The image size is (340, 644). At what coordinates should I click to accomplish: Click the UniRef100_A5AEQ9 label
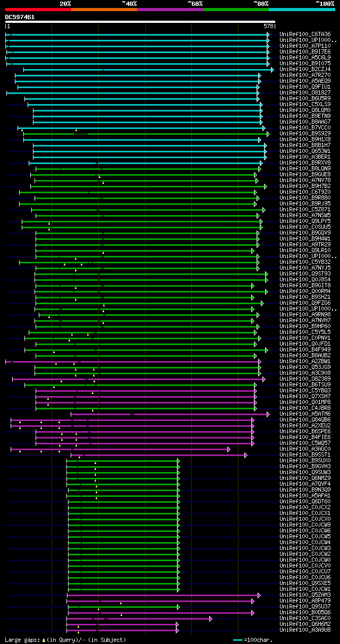305,81
